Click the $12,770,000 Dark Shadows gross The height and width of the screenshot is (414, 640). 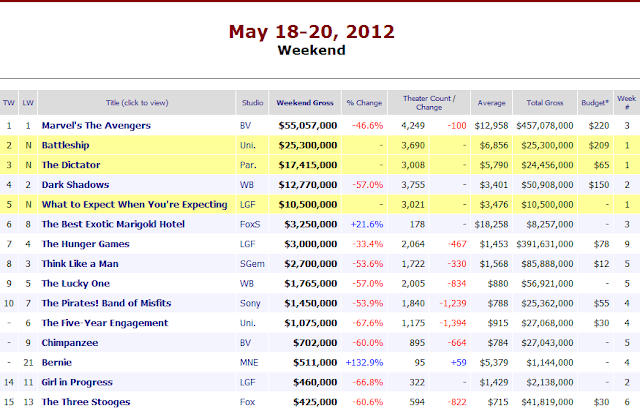pos(308,185)
